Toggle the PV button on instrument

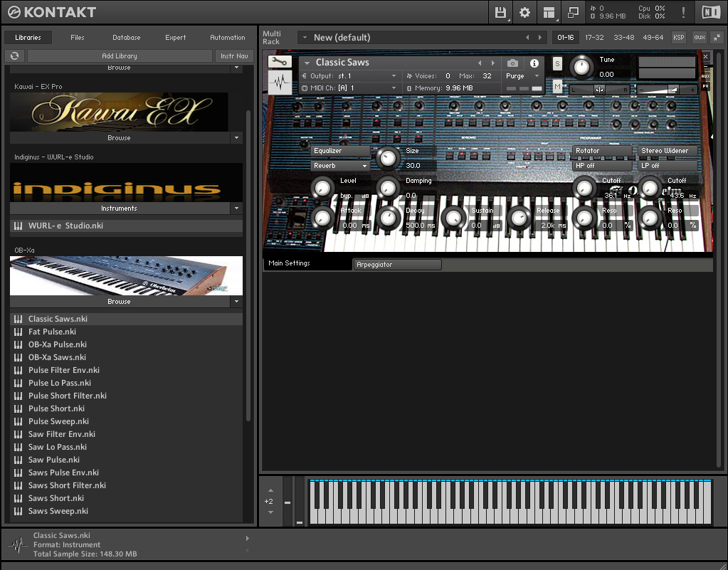click(x=705, y=86)
